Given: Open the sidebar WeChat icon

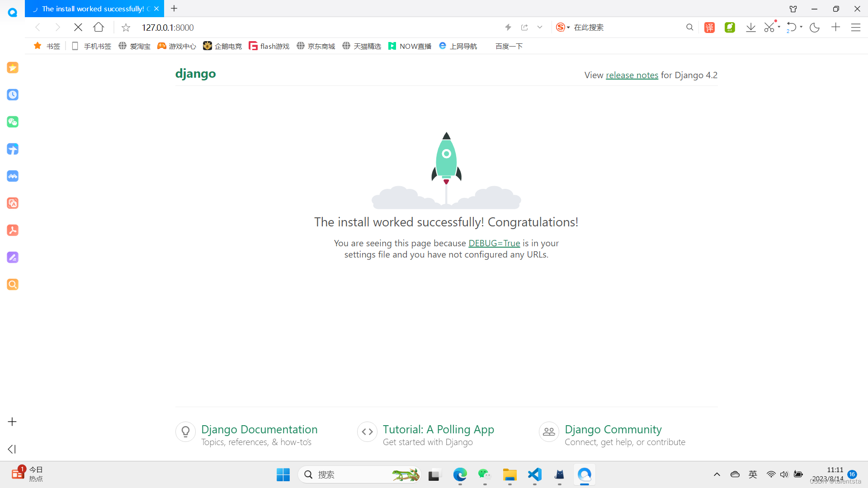Looking at the screenshot, I should (x=13, y=122).
